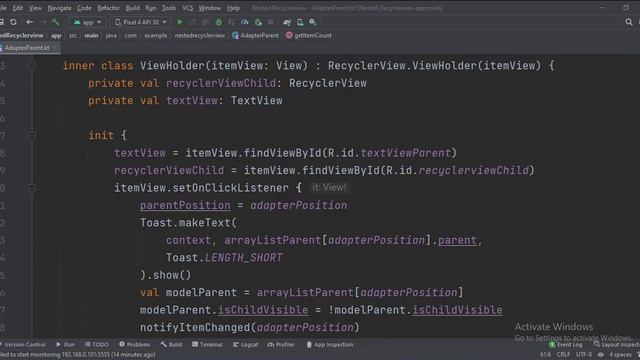Click 'Toast.LENGTH_SHORT' in the code
This screenshot has width=640, height=360.
(x=224, y=258)
